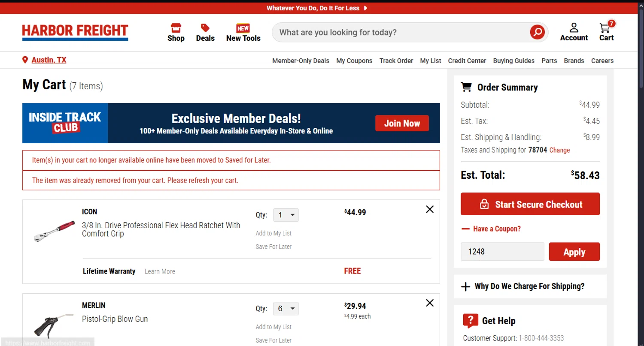Open Careers menu item
Viewport: 644px width, 346px height.
[602, 60]
